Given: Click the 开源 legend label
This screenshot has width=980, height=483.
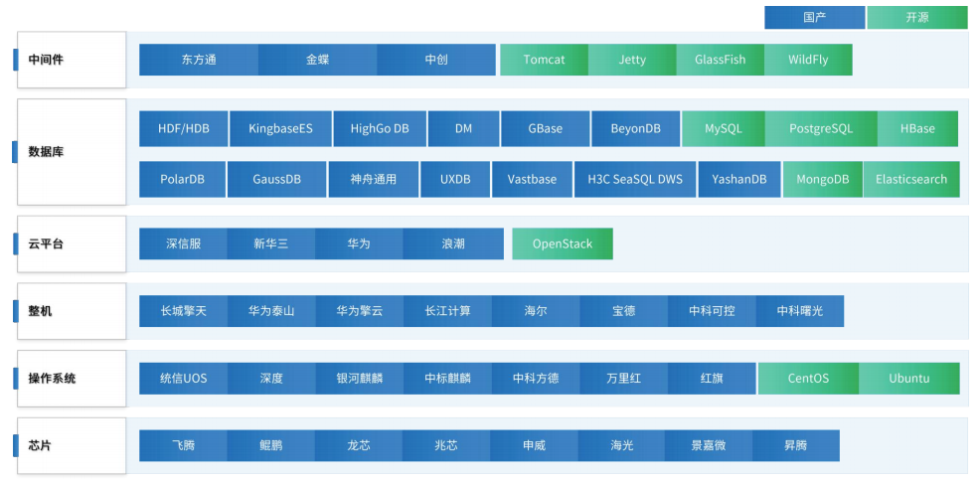Looking at the screenshot, I should coord(916,18).
